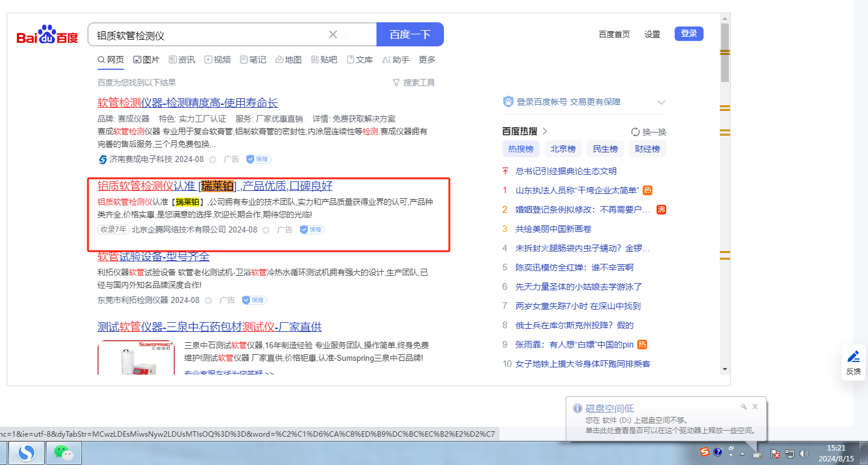
Task: Open hot search 俄士兵在库尔斯克州投降
Action: (575, 325)
